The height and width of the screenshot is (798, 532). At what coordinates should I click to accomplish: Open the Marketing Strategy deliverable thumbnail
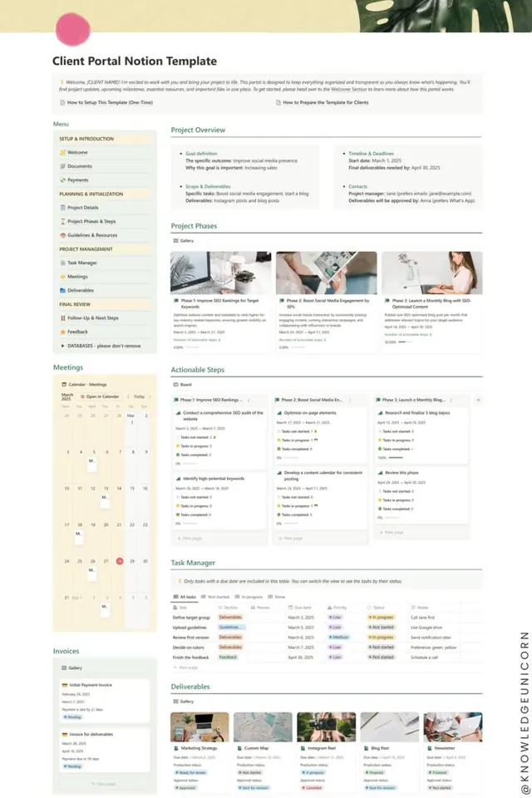point(199,727)
